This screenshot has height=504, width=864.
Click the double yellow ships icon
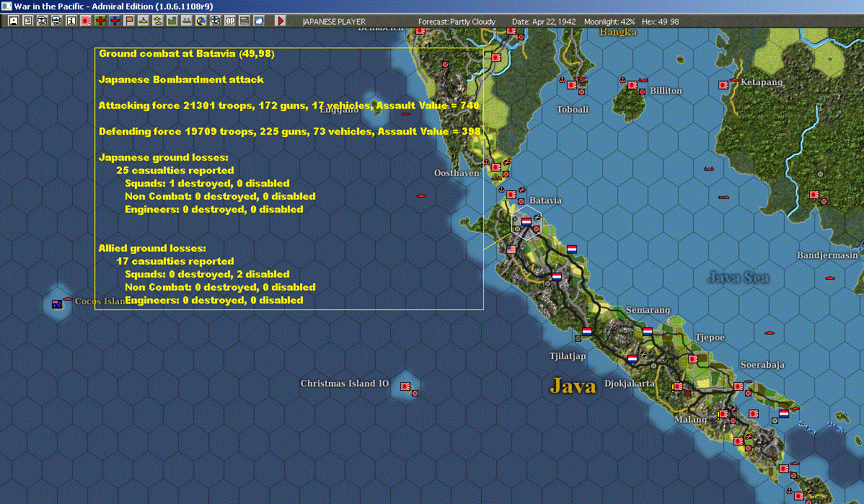[x=158, y=21]
